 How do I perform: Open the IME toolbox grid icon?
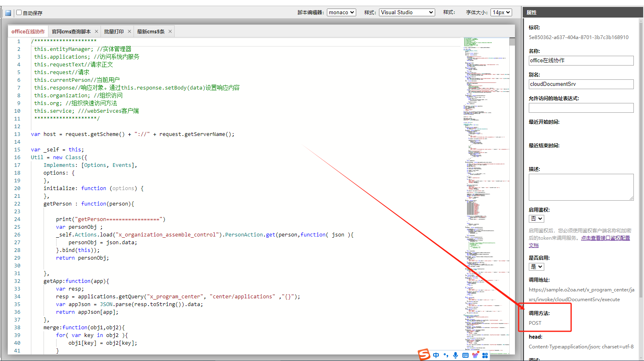(x=485, y=355)
